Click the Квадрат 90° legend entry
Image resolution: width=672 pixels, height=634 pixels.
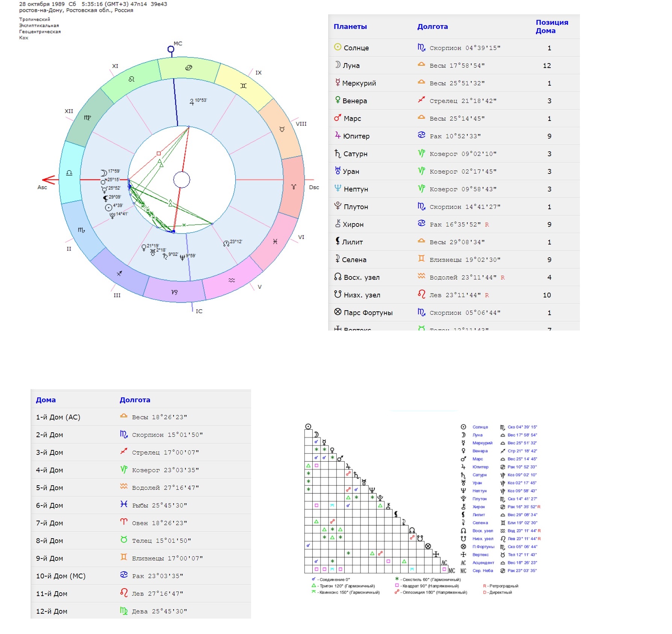coord(427,586)
